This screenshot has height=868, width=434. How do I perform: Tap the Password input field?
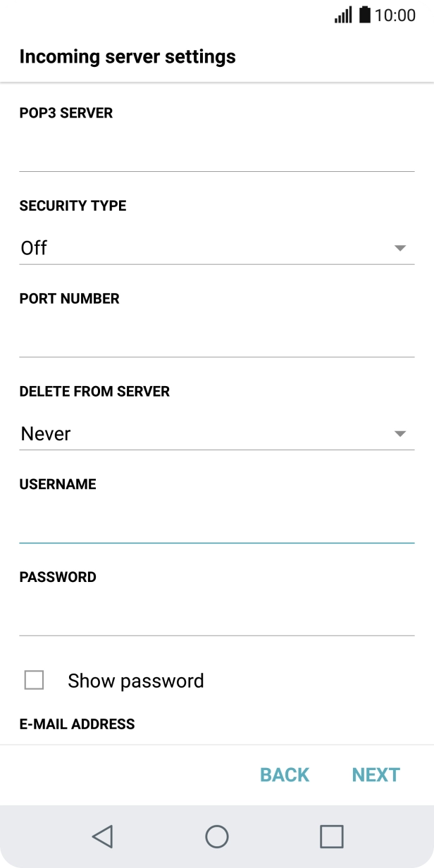(216, 617)
